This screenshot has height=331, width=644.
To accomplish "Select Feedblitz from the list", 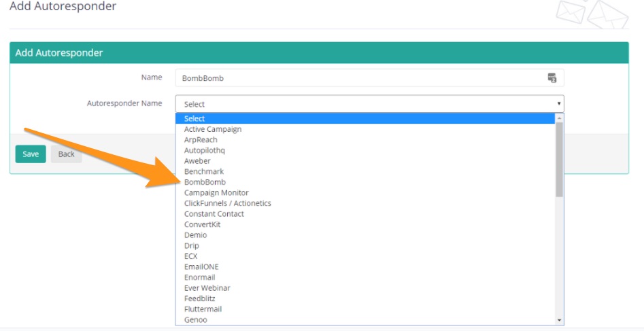I will click(365, 298).
